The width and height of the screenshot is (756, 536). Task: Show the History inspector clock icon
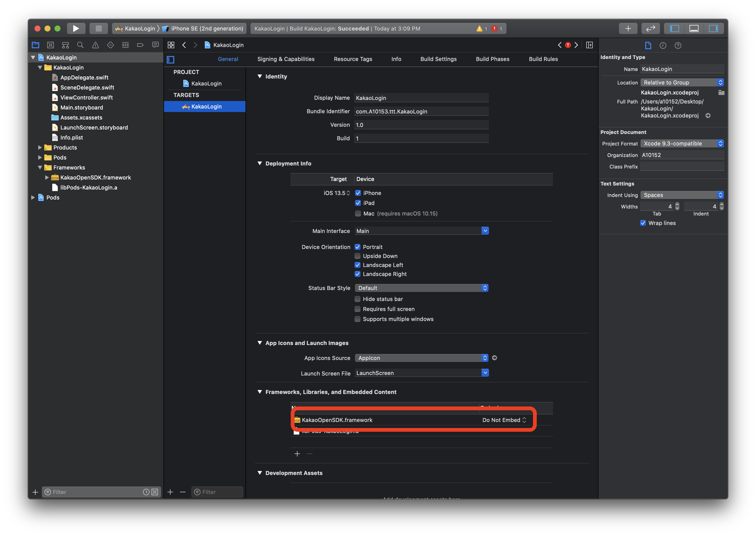(662, 45)
